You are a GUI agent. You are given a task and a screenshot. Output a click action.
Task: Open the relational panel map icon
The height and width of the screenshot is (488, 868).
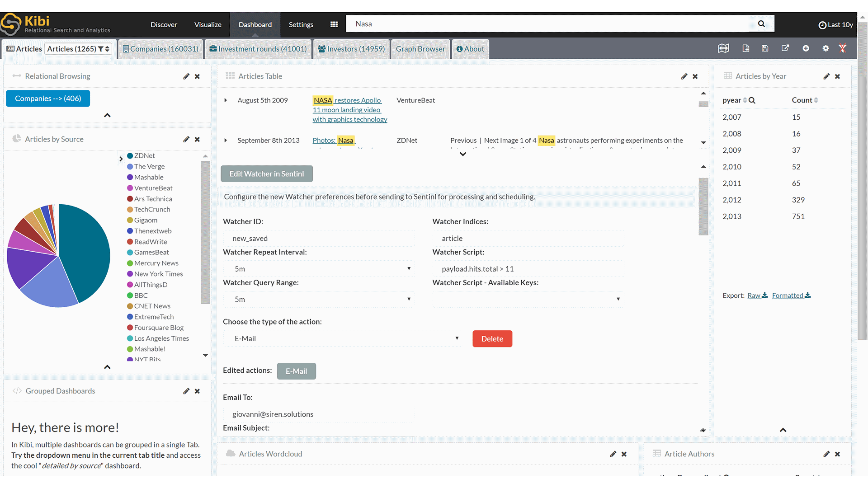point(723,48)
